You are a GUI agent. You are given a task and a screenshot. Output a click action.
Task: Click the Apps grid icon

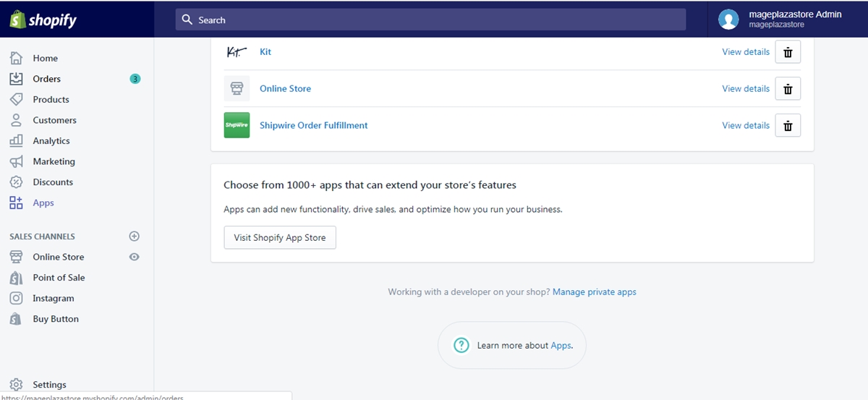16,203
